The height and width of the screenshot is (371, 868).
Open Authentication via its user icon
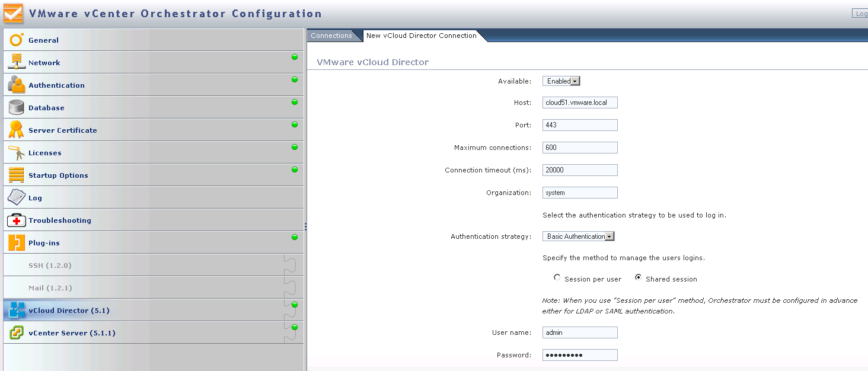(x=17, y=85)
